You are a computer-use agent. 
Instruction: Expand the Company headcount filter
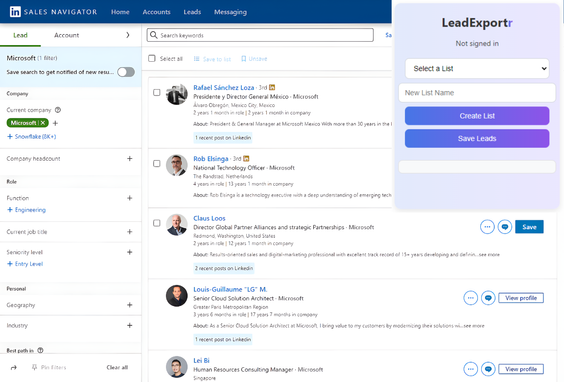pyautogui.click(x=129, y=159)
